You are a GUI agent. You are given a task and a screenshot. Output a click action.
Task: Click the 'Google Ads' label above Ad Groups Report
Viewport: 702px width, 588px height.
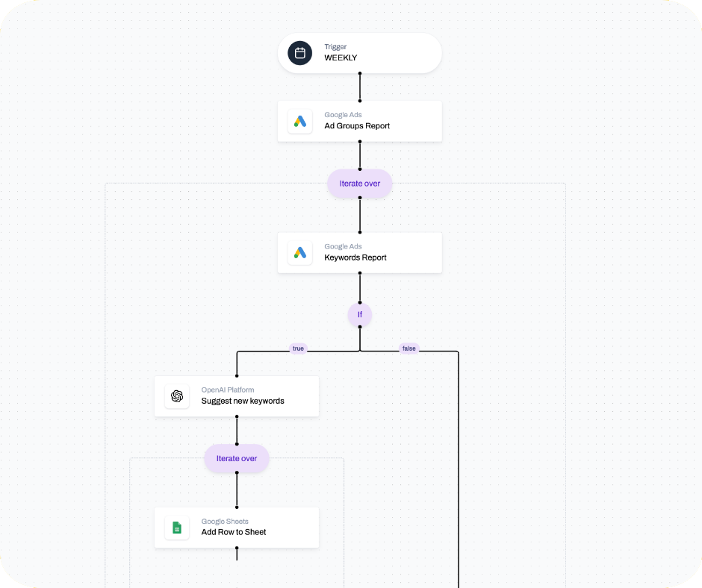[343, 115]
